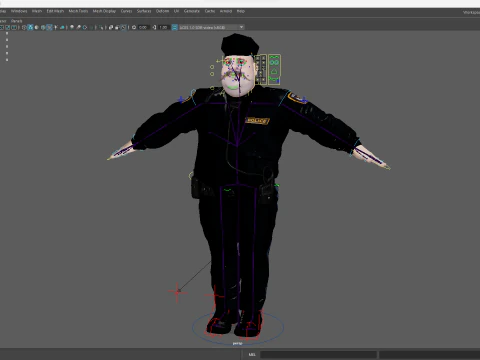Click the command response field beside the command line
The width and height of the screenshot is (480, 360).
coord(430,355)
